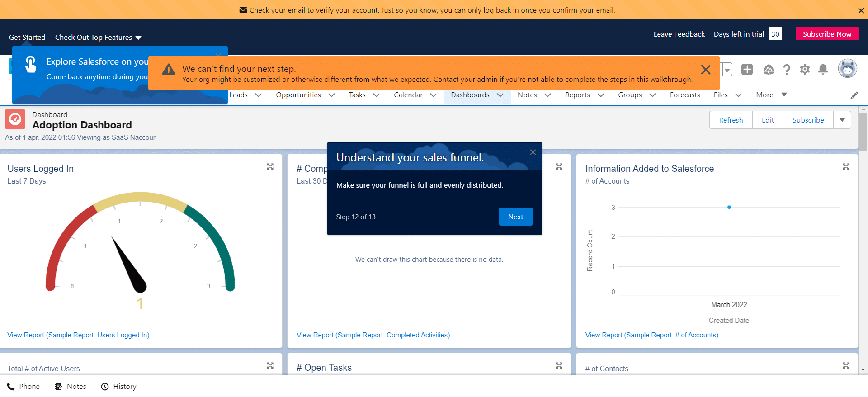Click the Subscribe Now button
The image size is (868, 397).
pos(827,34)
